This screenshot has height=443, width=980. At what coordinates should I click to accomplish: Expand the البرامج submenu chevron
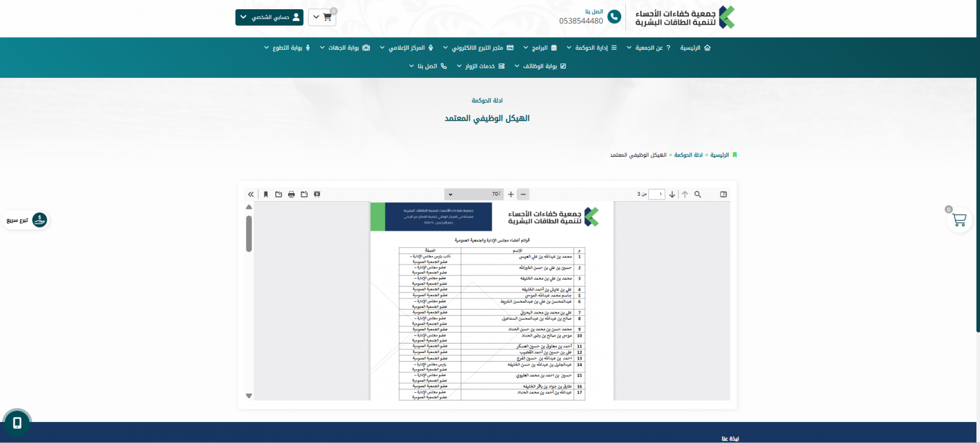point(525,48)
